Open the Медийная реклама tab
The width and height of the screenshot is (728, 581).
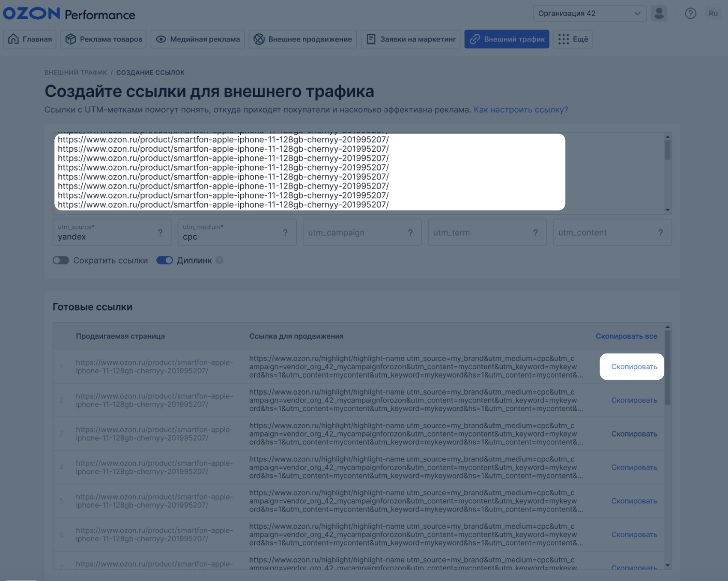click(197, 39)
